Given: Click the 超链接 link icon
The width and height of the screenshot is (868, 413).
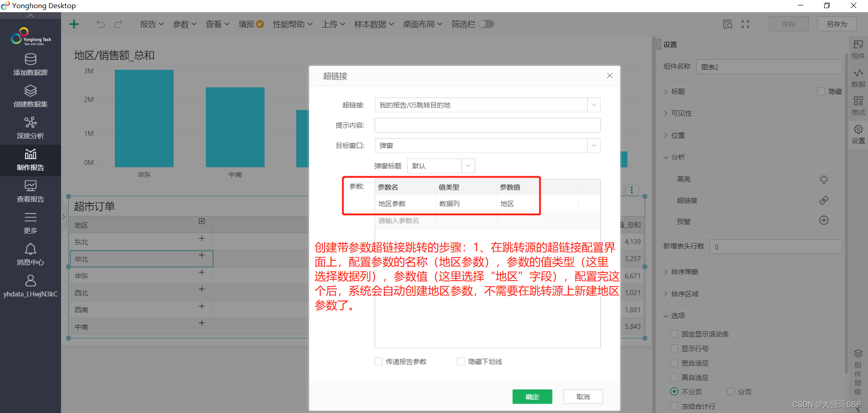Looking at the screenshot, I should 824,200.
